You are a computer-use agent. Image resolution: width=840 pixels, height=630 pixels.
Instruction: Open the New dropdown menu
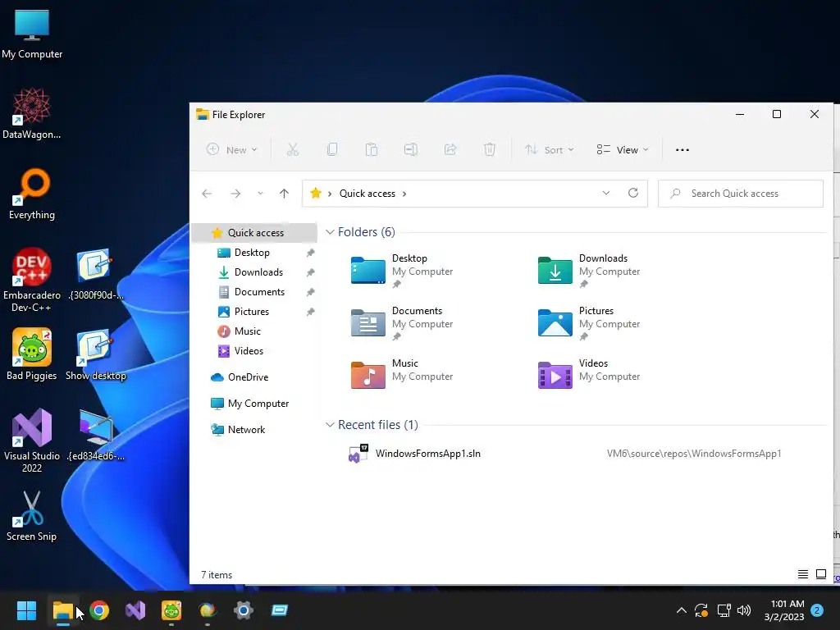pos(232,150)
